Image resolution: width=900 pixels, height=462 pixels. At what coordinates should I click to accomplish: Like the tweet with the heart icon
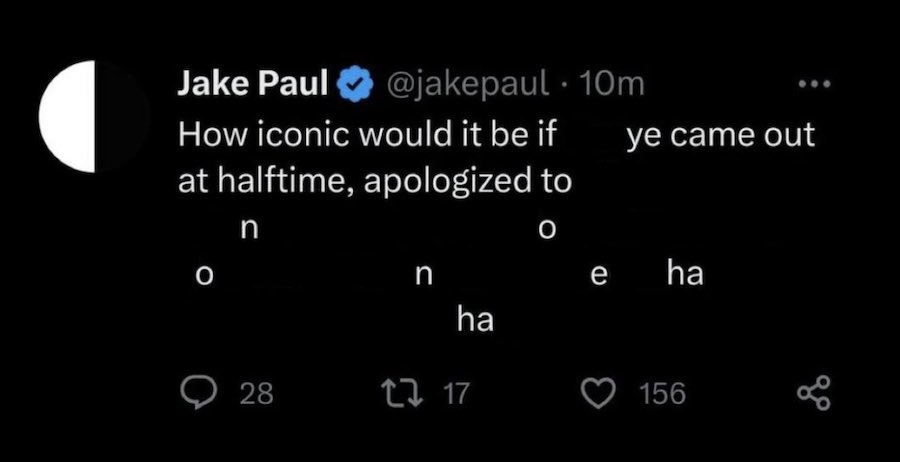point(602,393)
